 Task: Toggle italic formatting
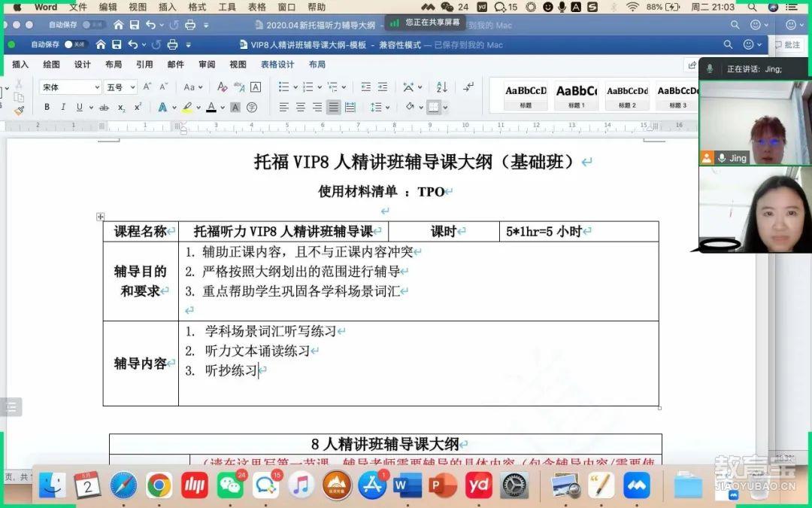63,108
